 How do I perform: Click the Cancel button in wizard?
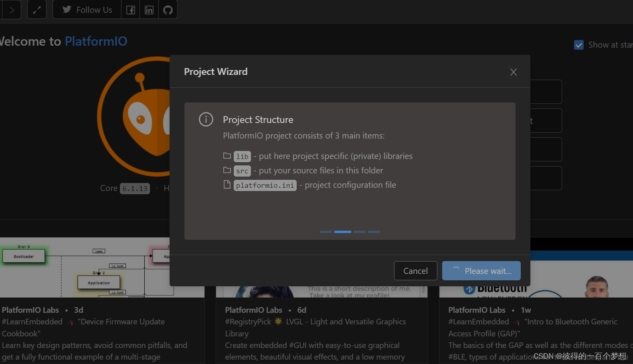point(416,271)
